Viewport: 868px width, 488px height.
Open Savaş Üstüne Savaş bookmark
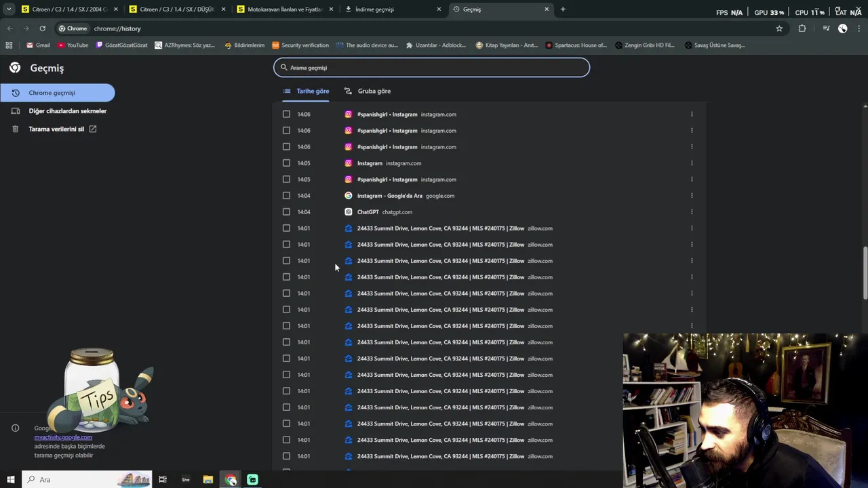click(x=715, y=45)
